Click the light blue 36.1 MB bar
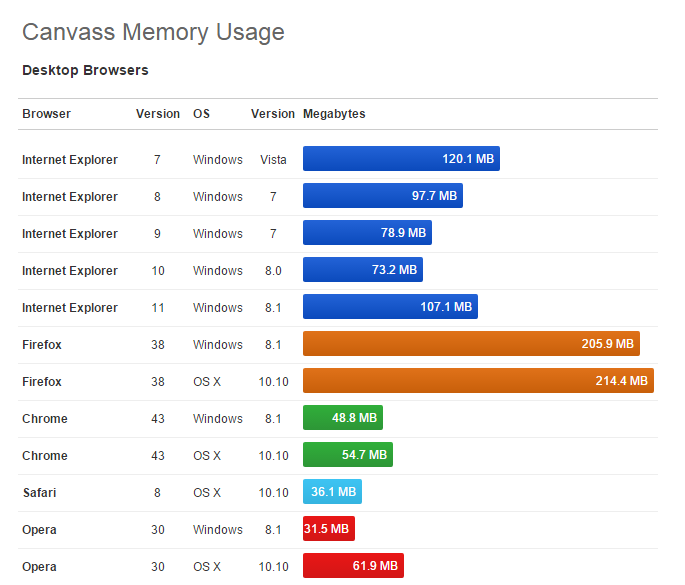This screenshot has width=685, height=585. click(332, 492)
